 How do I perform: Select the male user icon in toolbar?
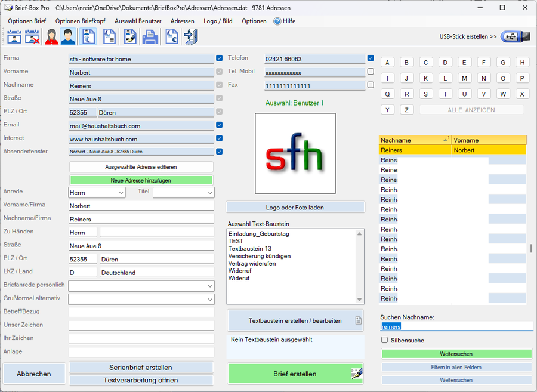pos(68,37)
